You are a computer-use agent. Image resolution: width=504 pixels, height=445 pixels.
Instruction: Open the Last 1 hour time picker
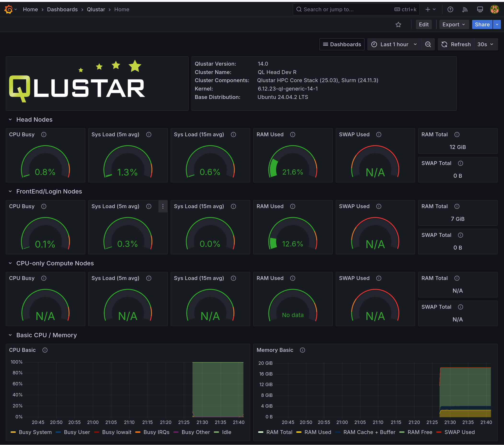[x=394, y=44]
